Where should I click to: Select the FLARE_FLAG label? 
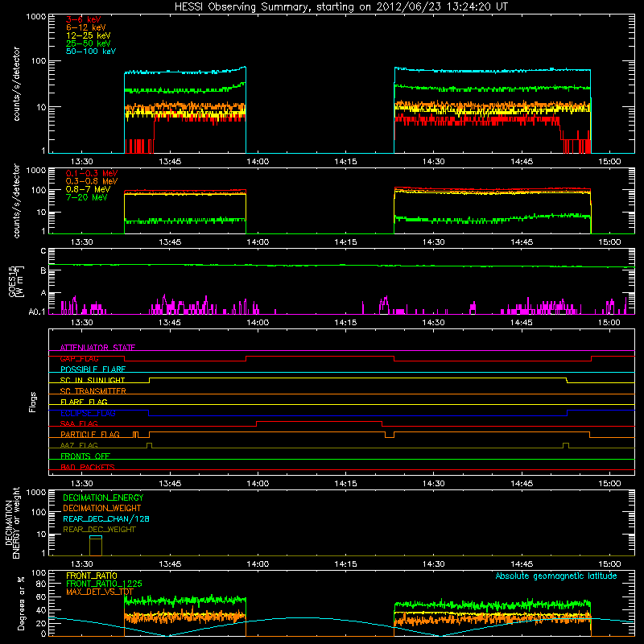84,402
